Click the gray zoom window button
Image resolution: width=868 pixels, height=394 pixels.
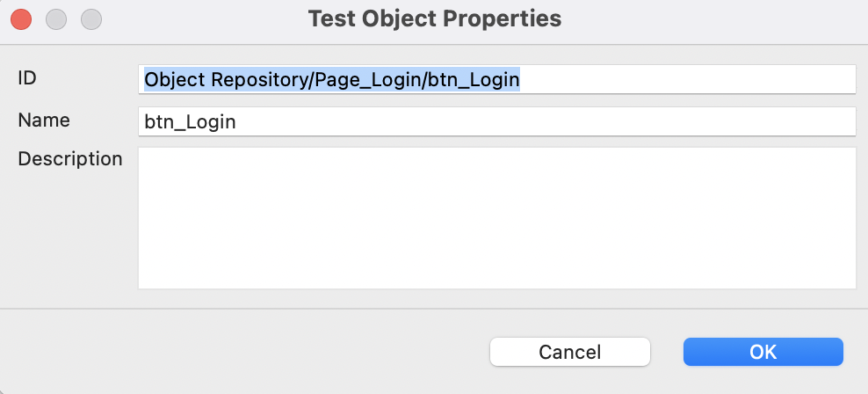point(90,18)
